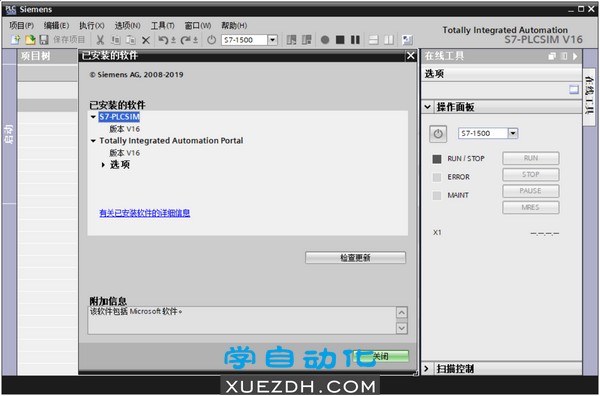Click the 在线工具 vertical tab on the right edge
600x396 pixels.
pyautogui.click(x=589, y=96)
